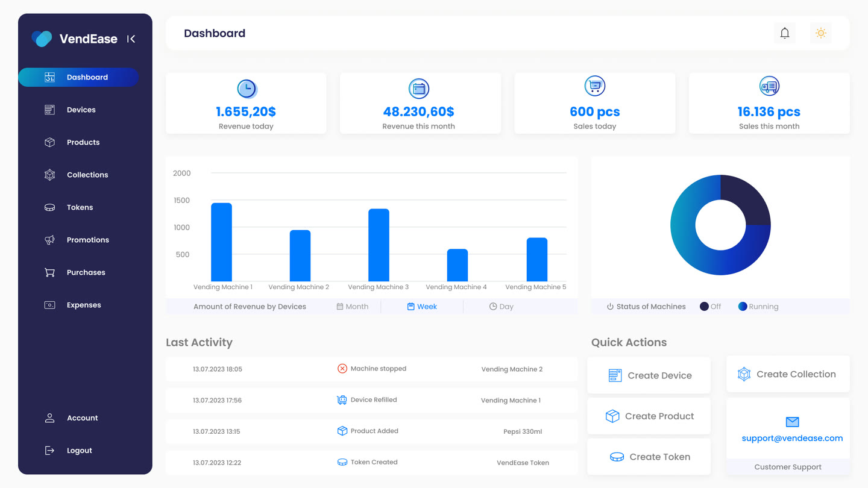This screenshot has height=488, width=868.
Task: Open notifications bell
Action: pyautogui.click(x=785, y=33)
